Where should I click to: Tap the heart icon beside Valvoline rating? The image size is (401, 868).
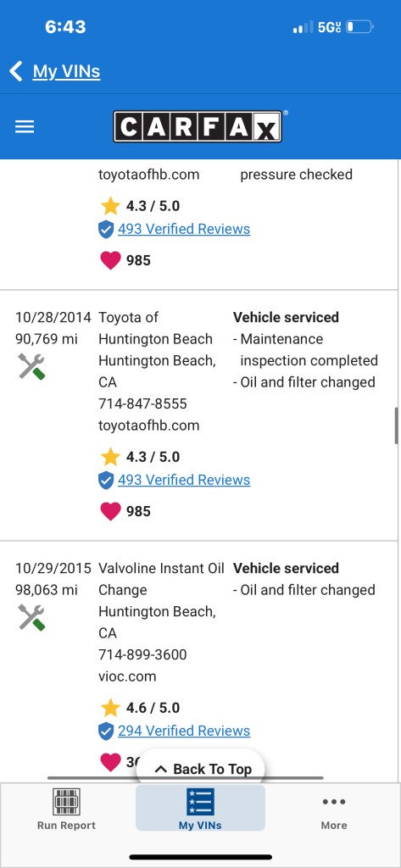pos(110,762)
